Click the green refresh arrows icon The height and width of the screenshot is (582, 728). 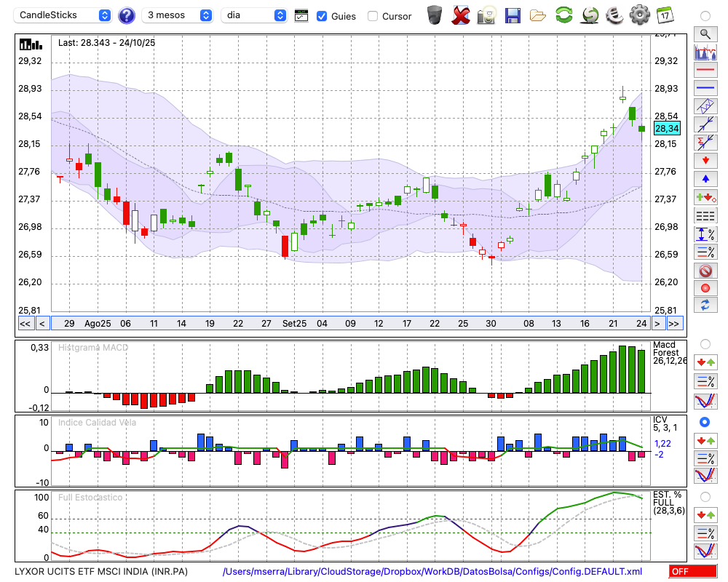[x=563, y=15]
